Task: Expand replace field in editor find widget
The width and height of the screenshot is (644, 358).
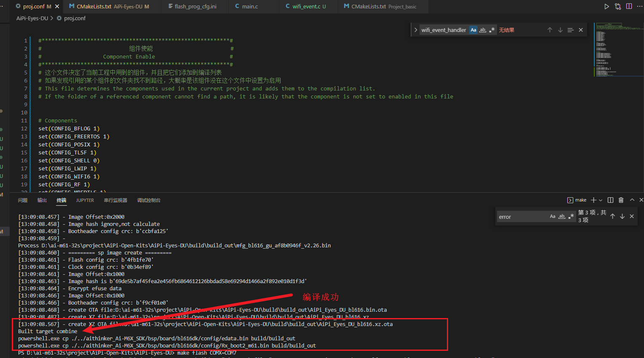Action: [416, 30]
